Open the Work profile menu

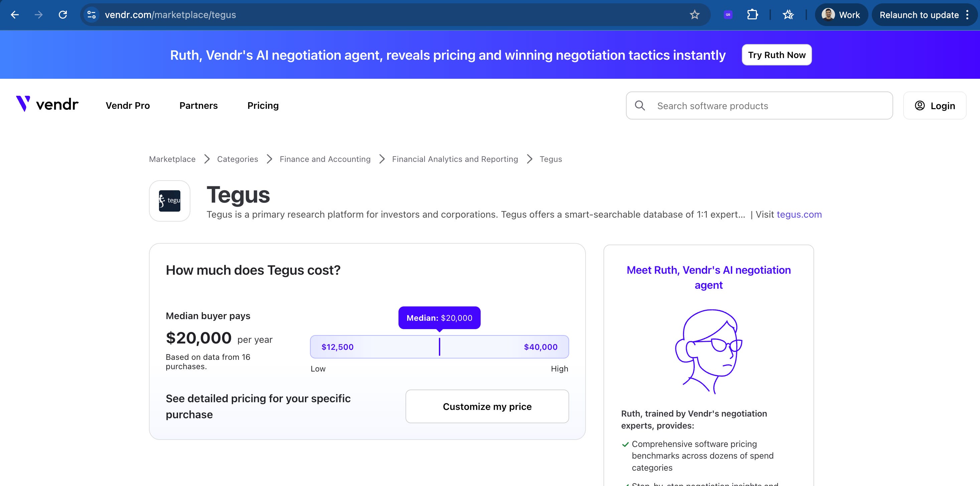click(x=841, y=15)
